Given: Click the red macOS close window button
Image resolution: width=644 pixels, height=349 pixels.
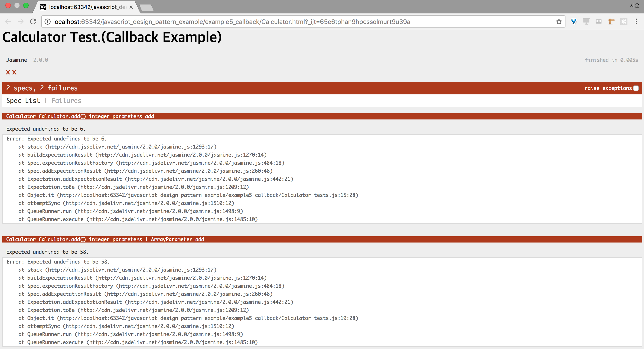Looking at the screenshot, I should [8, 5].
